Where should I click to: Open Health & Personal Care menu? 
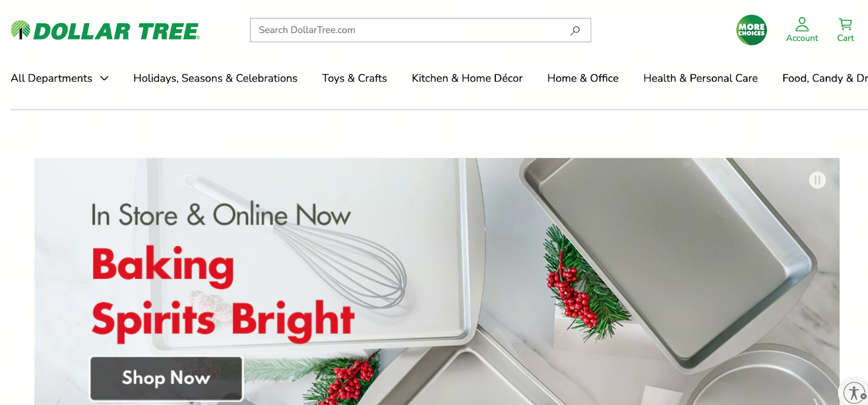[700, 78]
